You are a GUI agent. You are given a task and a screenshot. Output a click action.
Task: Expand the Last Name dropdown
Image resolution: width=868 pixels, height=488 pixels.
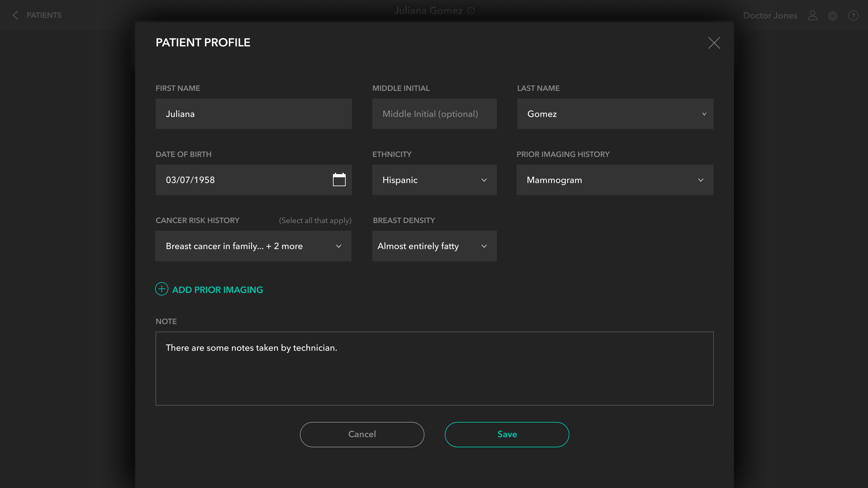(704, 114)
